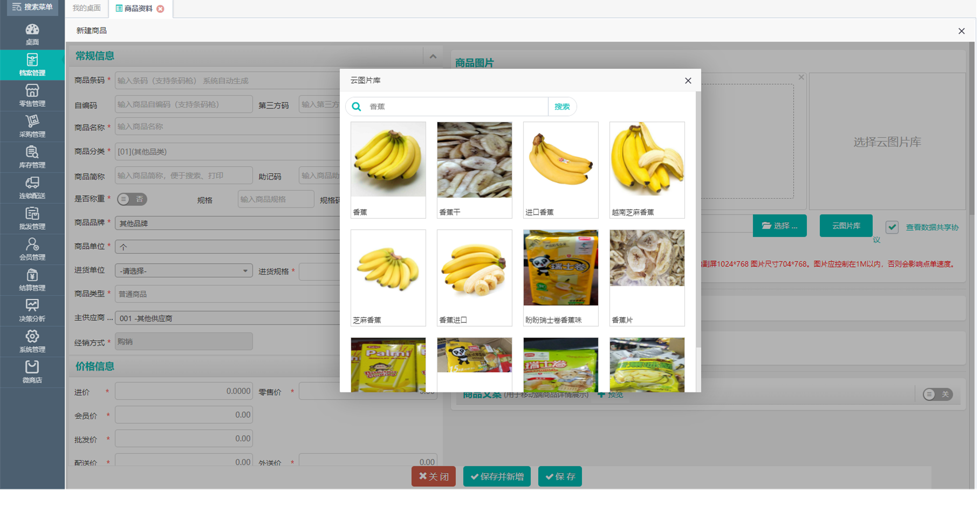The width and height of the screenshot is (980, 524).
Task: Click the 选择云图片库 image placeholder
Action: (887, 142)
